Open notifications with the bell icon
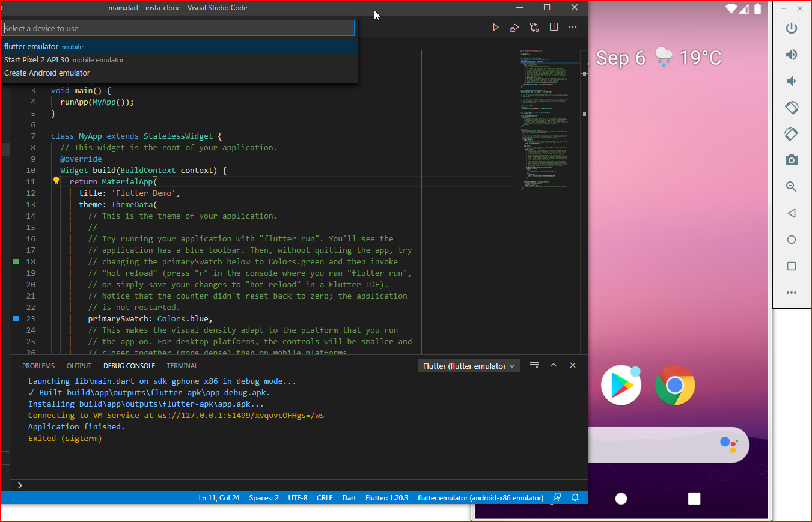 click(x=575, y=498)
